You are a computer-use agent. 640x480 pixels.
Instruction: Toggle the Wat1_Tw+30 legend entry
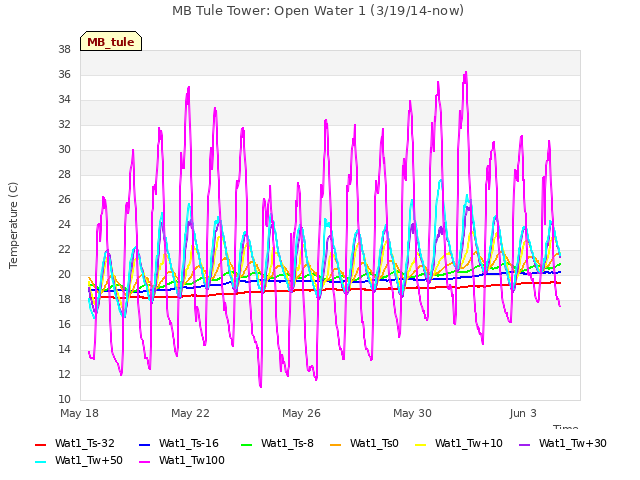click(x=562, y=443)
